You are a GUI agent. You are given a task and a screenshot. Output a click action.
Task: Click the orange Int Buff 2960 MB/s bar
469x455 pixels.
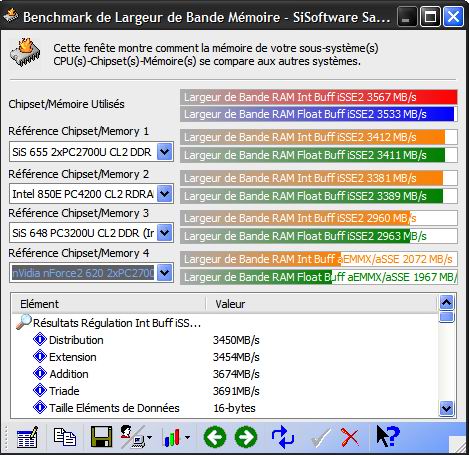point(319,218)
